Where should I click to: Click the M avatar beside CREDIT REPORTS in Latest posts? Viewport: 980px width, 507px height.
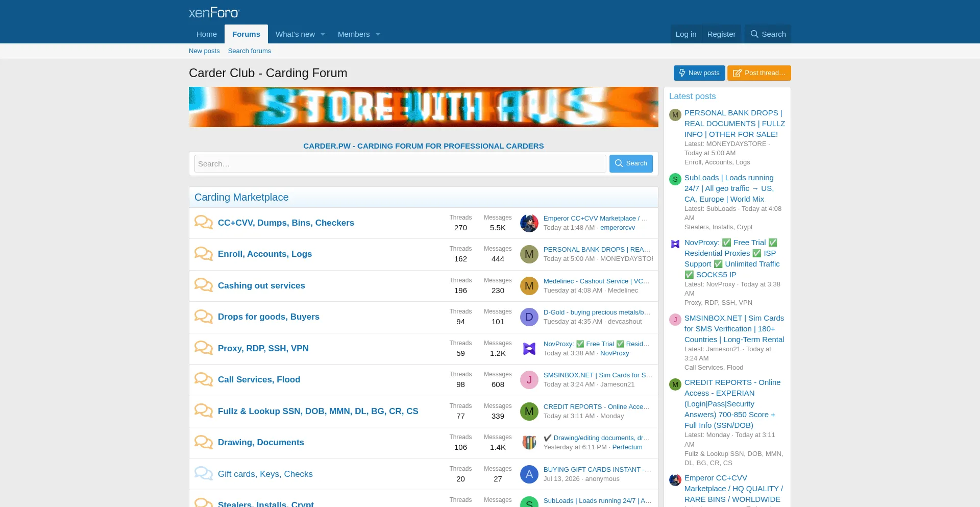(x=675, y=384)
